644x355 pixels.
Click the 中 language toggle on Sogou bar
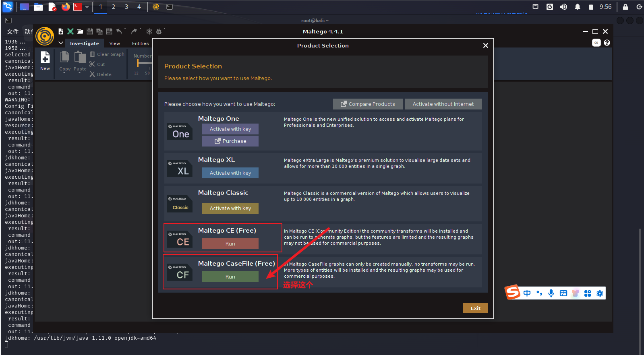[527, 293]
